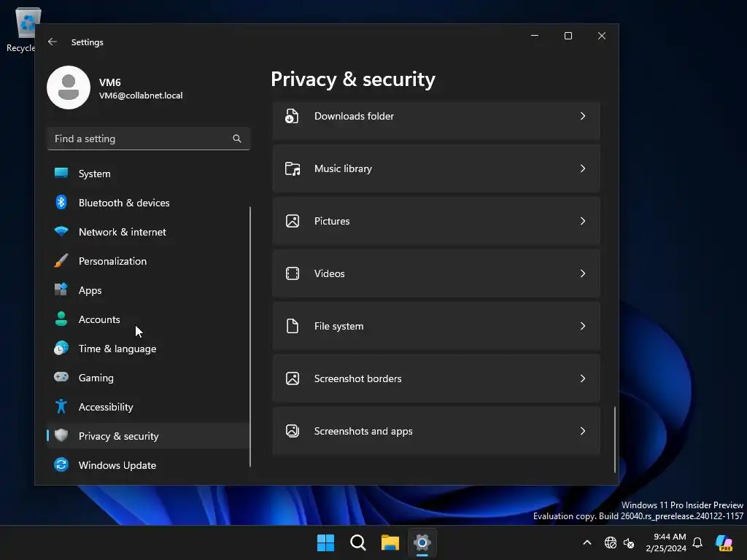This screenshot has width=747, height=560.
Task: Click the System monitor icon in sidebar
Action: (x=61, y=174)
